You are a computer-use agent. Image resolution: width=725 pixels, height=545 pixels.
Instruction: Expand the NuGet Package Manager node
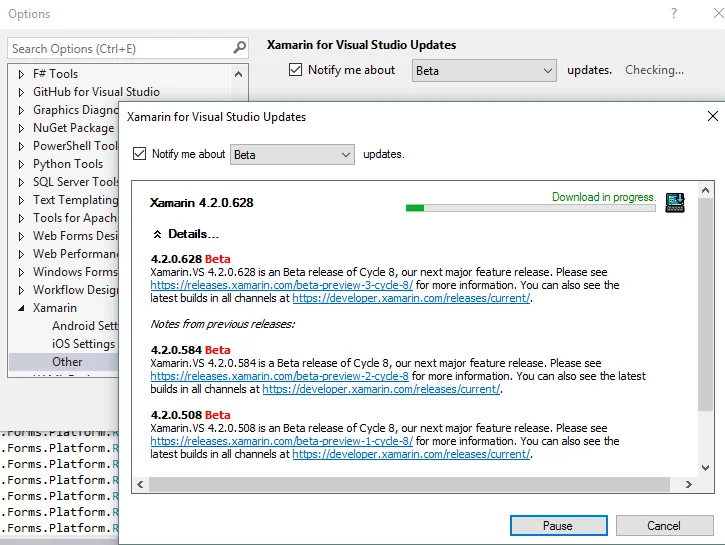coord(21,128)
